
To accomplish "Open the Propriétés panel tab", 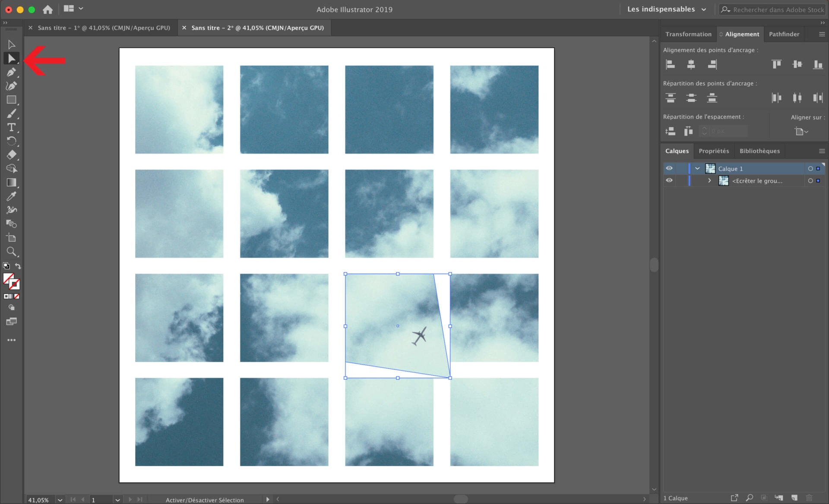I will tap(713, 151).
